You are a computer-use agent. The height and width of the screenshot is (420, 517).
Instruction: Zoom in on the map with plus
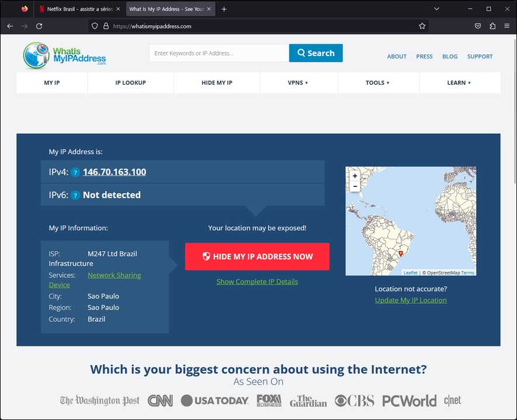pos(355,176)
